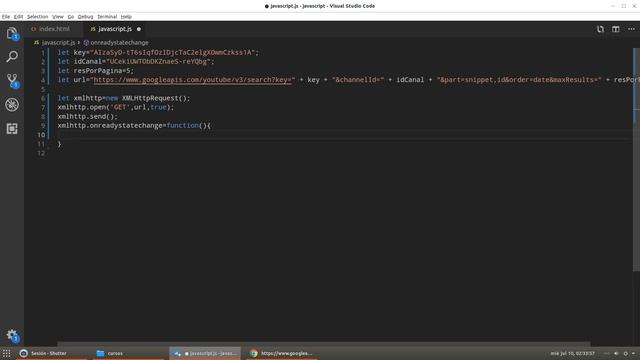The width and height of the screenshot is (640, 360).
Task: Click the 'GET' string on line 7
Action: point(120,107)
